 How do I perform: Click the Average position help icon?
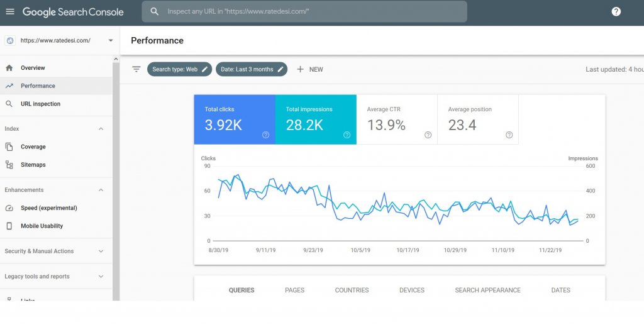[x=509, y=135]
